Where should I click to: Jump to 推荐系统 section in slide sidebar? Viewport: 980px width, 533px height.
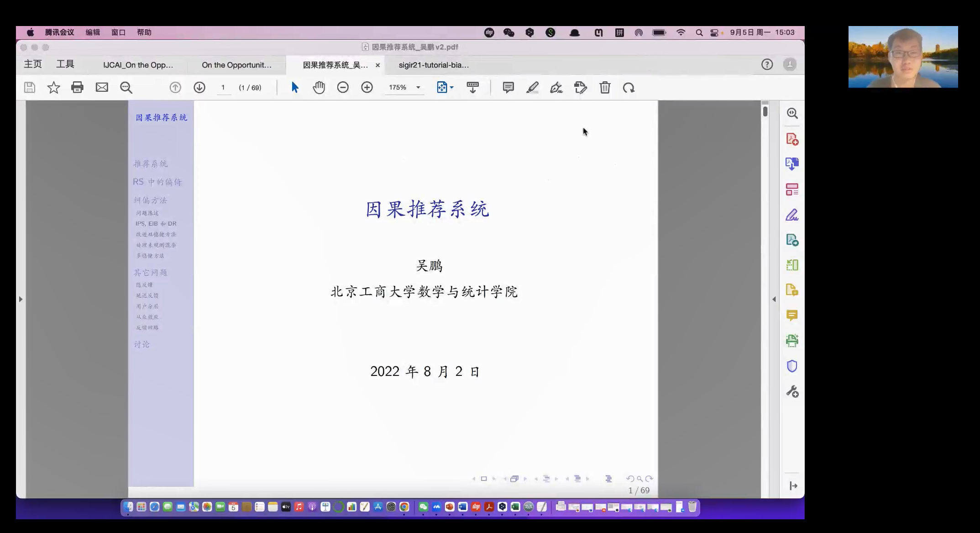point(151,164)
